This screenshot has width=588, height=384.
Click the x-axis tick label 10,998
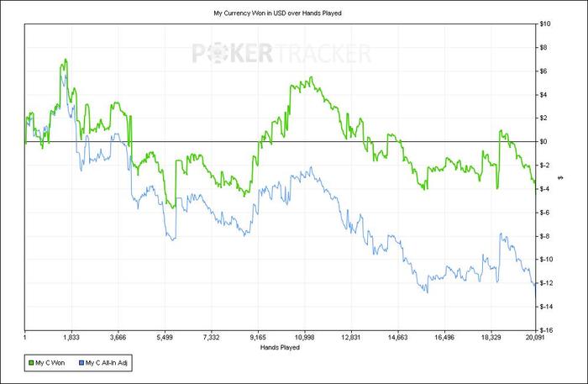[304, 338]
